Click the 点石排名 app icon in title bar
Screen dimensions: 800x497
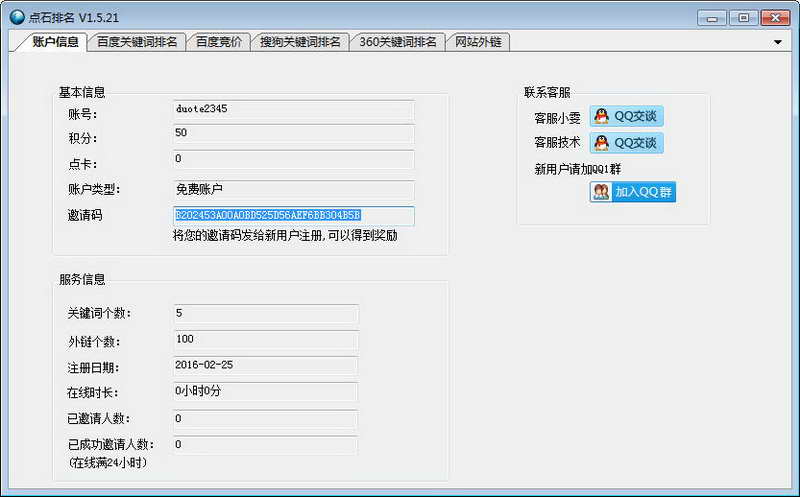click(15, 17)
